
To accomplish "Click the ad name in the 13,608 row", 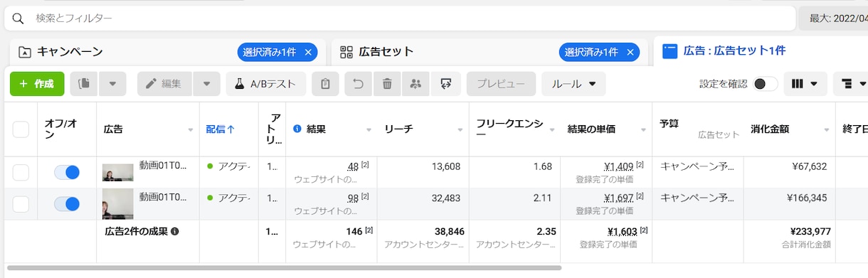I will tap(163, 165).
